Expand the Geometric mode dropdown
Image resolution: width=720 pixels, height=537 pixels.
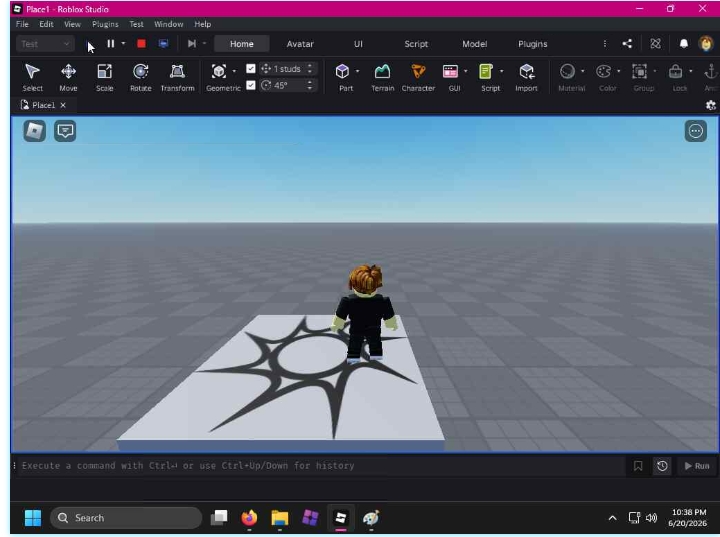pyautogui.click(x=234, y=71)
